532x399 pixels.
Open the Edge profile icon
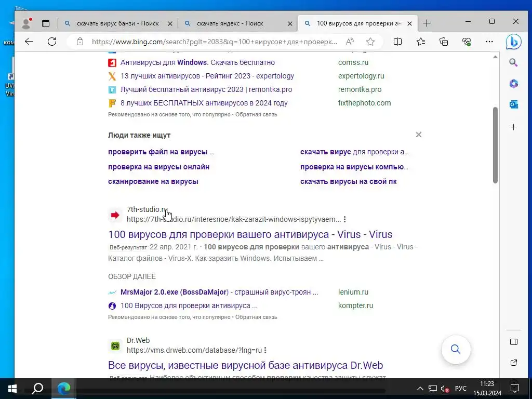pyautogui.click(x=26, y=23)
